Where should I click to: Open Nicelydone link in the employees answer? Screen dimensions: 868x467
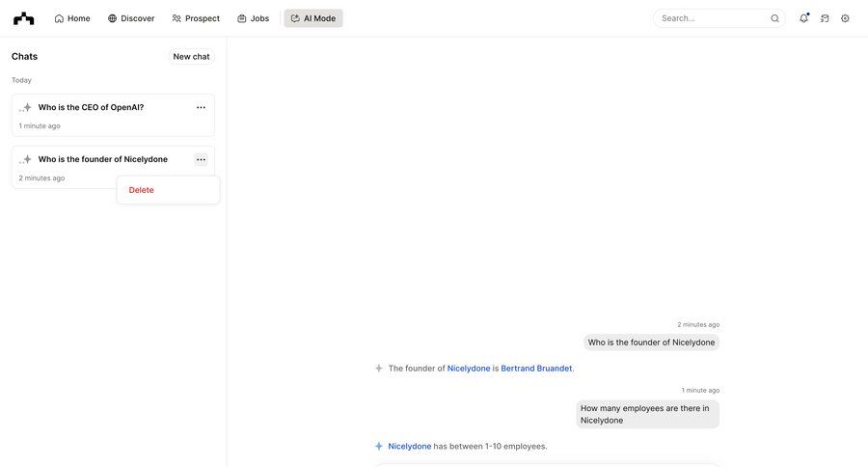(410, 447)
